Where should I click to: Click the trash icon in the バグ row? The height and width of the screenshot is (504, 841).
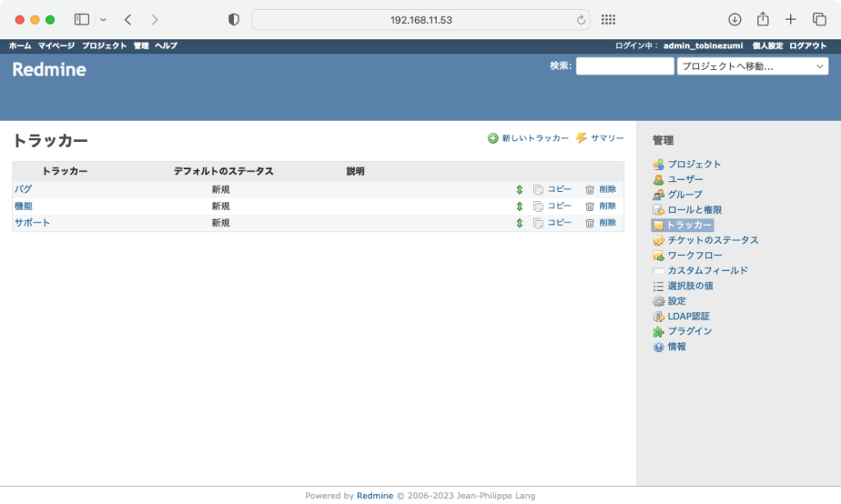point(590,190)
